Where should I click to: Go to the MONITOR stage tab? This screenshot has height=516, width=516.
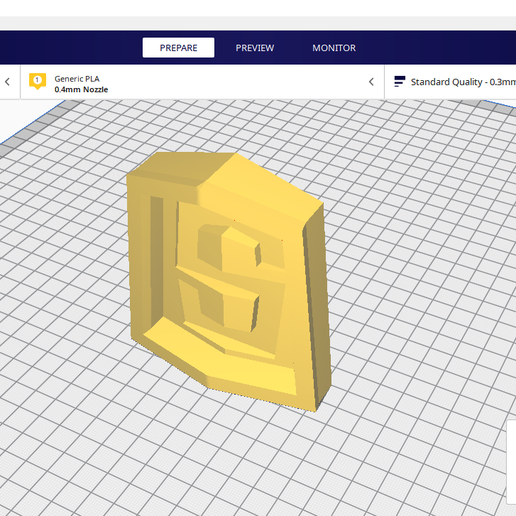coord(334,48)
